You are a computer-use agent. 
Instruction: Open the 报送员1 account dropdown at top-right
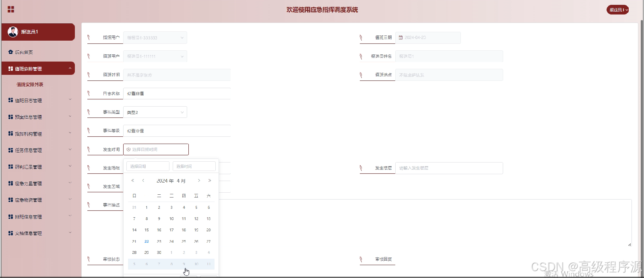(x=618, y=10)
